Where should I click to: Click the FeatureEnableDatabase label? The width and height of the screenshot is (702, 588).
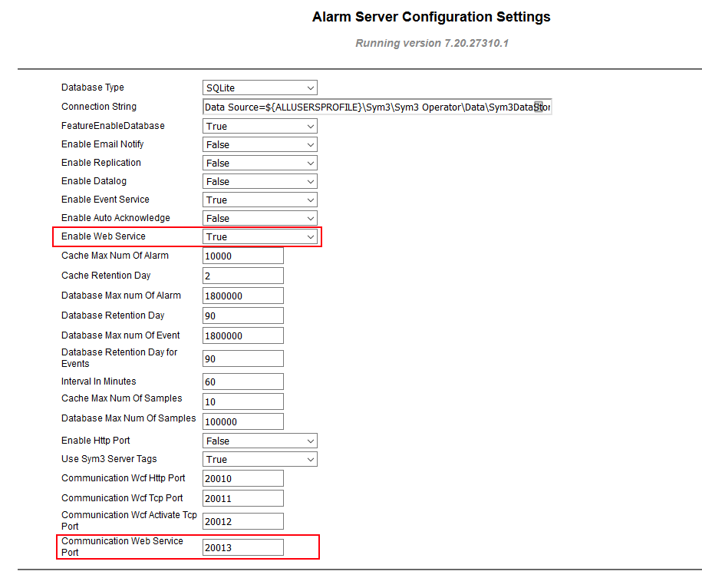pos(113,126)
